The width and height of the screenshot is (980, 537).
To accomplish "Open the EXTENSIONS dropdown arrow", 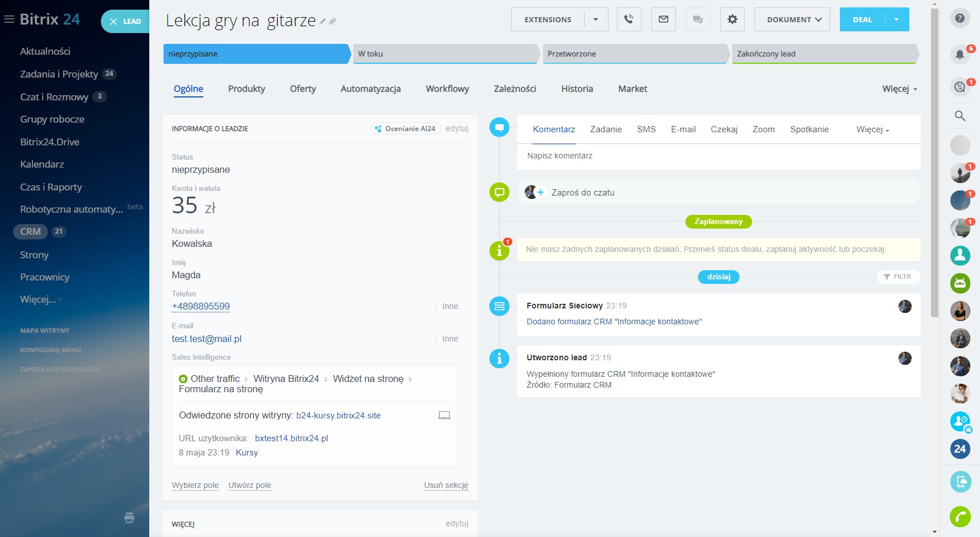I will (595, 19).
